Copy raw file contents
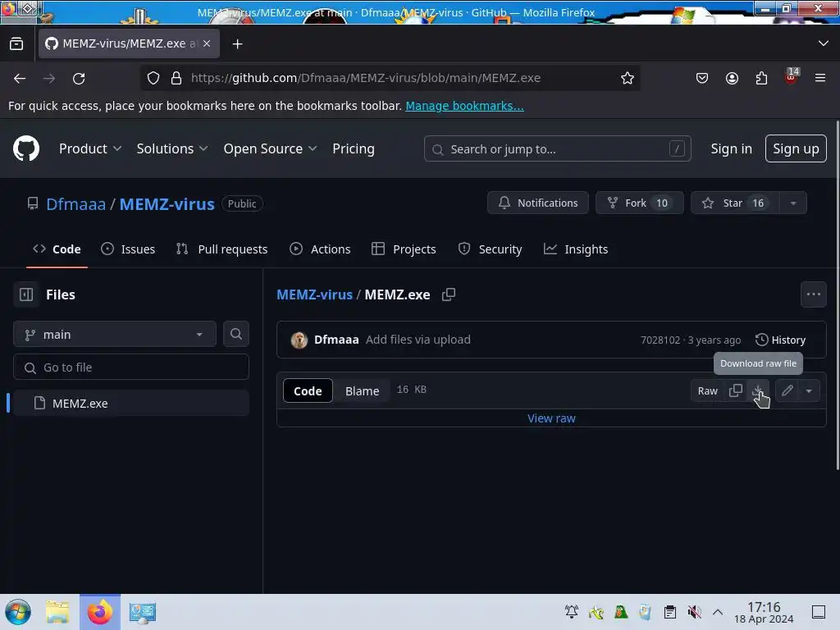The width and height of the screenshot is (840, 630). click(736, 390)
